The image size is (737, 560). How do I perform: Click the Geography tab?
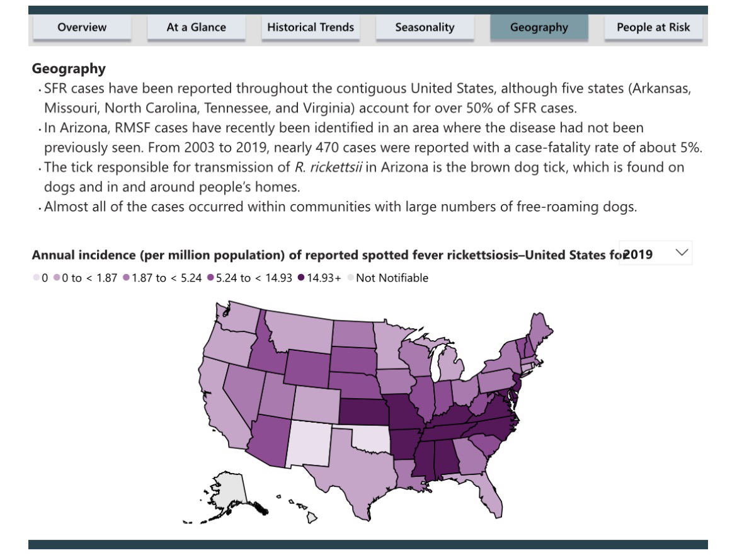pyautogui.click(x=539, y=27)
